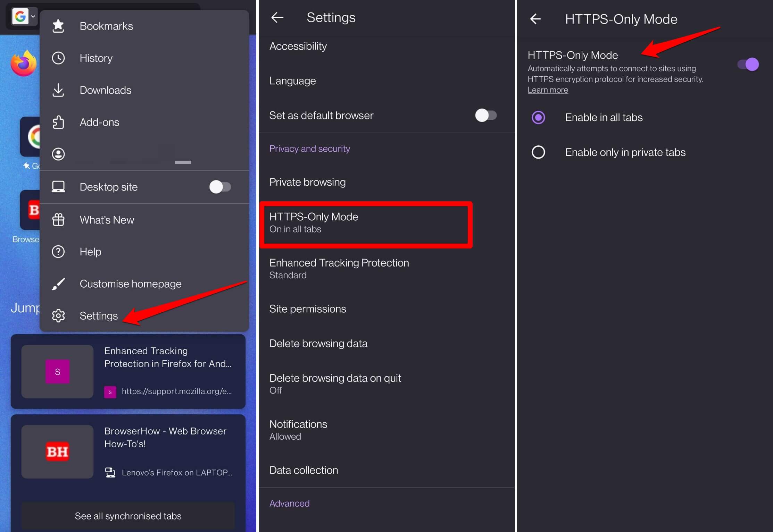Screen dimensions: 773x532
Task: Click the Bookmarks star icon
Action: coord(58,26)
